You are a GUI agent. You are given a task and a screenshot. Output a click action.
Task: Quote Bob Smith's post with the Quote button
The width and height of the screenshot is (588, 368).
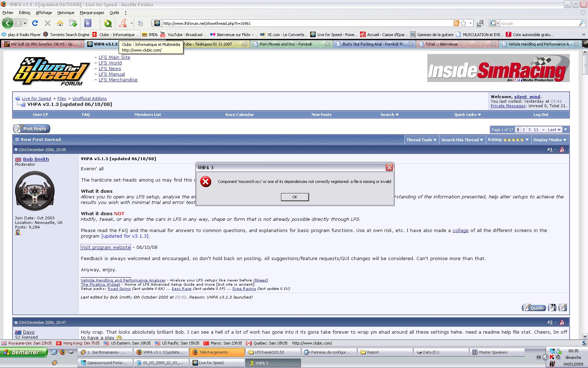534,308
